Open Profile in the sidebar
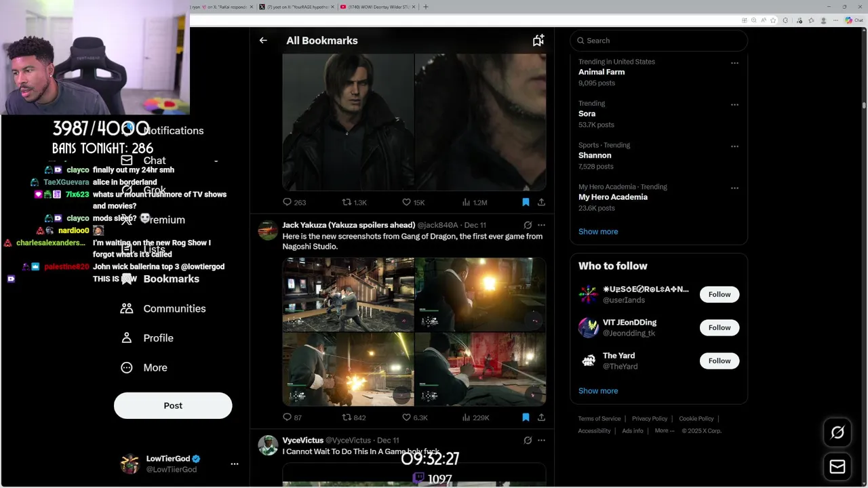Image resolution: width=868 pixels, height=488 pixels. [147, 338]
